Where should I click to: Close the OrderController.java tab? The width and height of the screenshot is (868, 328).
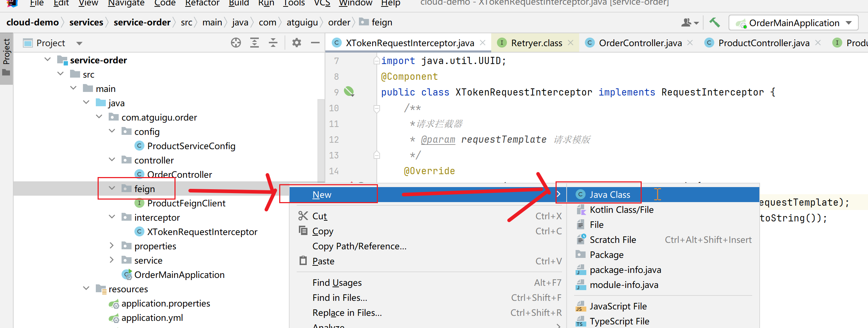pos(690,43)
